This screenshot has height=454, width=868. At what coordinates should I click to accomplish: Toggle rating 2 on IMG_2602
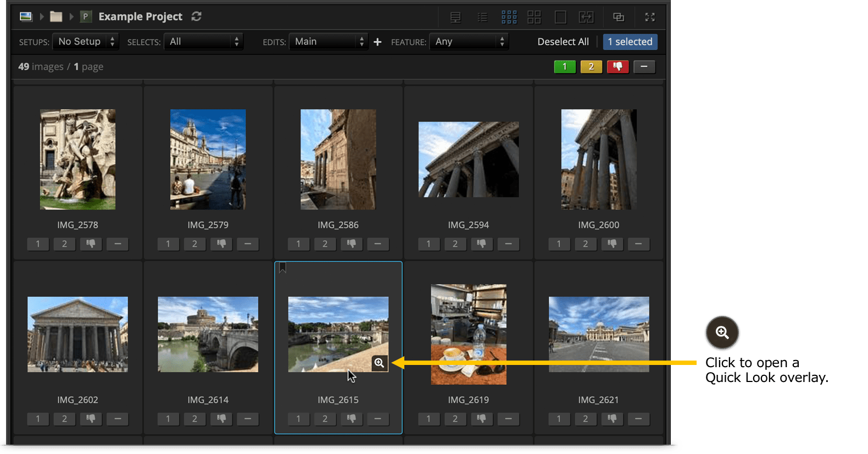coord(64,419)
